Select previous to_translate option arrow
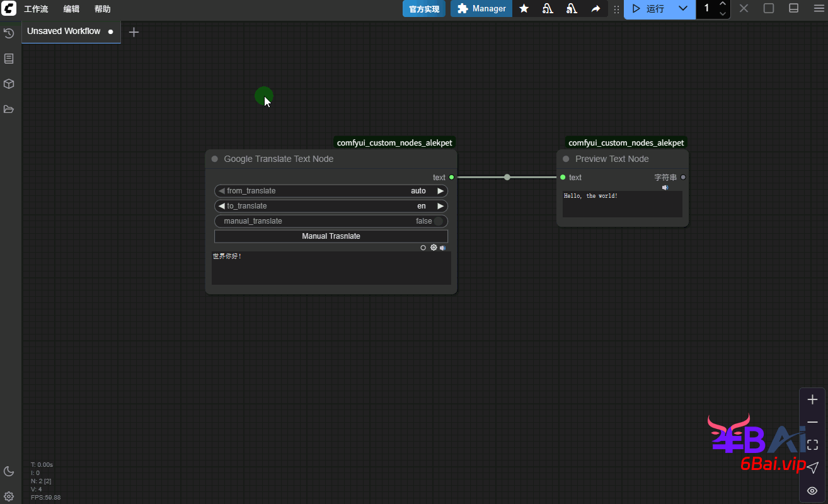 [221, 206]
